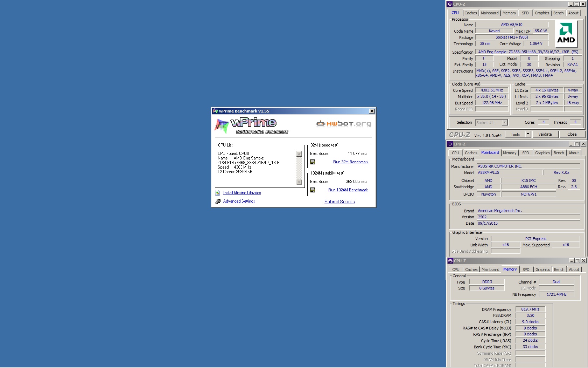Click the Kaveri code name value
The width and height of the screenshot is (588, 368).
494,31
